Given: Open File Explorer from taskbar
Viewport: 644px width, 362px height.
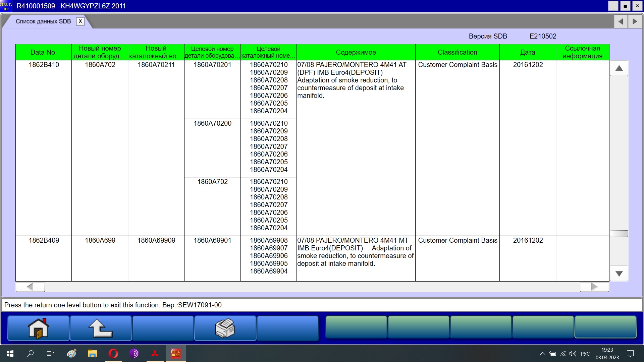Looking at the screenshot, I should (x=92, y=353).
